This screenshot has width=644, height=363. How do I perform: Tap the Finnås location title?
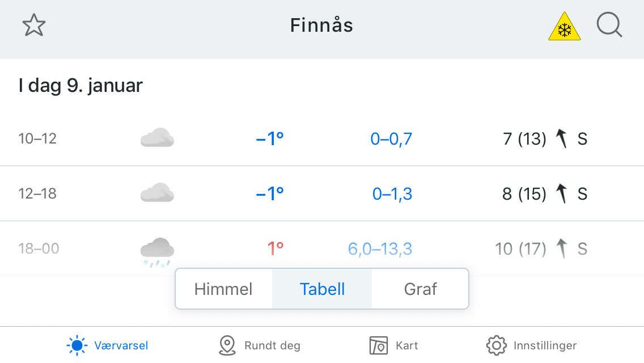click(321, 26)
